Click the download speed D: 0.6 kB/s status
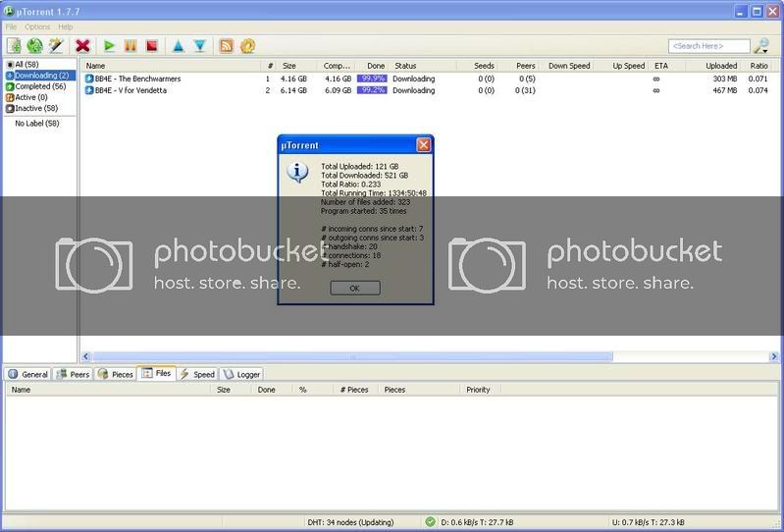The width and height of the screenshot is (784, 532). (477, 522)
